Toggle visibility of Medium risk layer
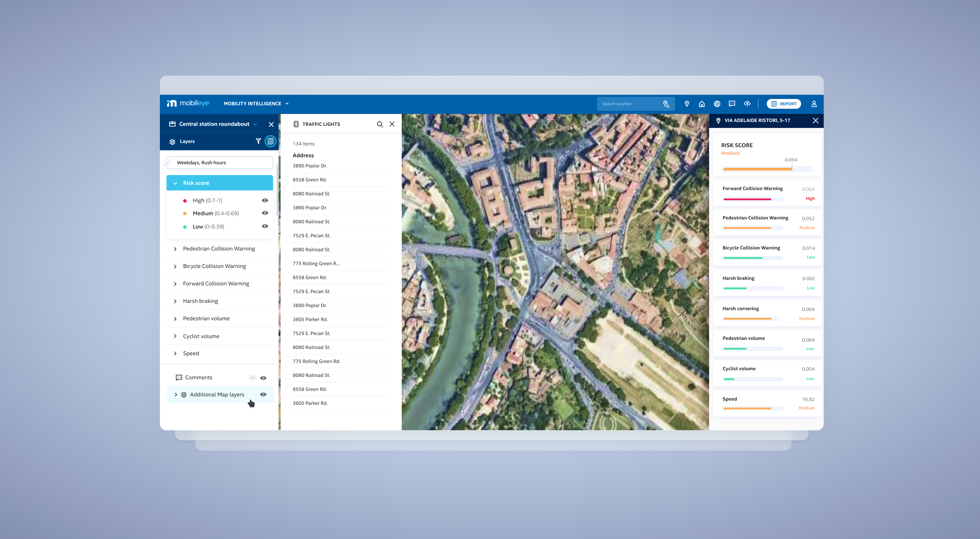980x539 pixels. pyautogui.click(x=265, y=213)
